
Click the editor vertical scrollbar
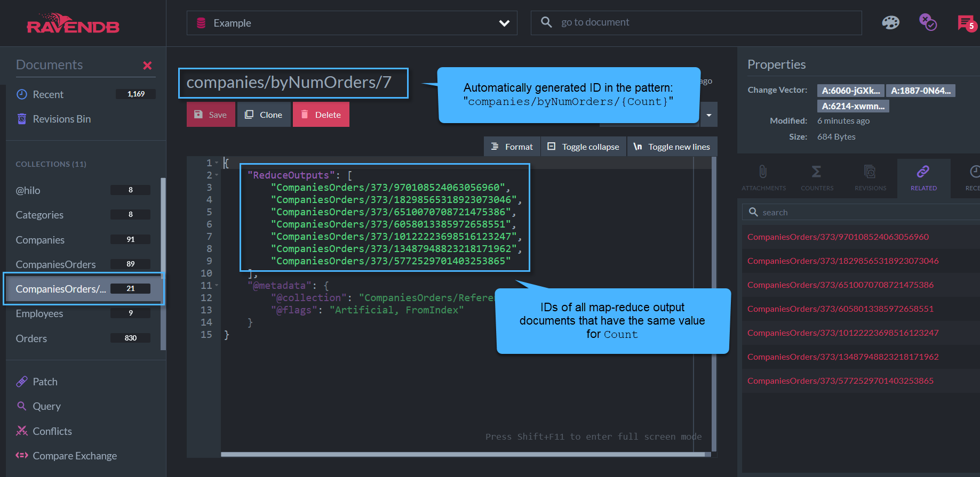coord(714,305)
